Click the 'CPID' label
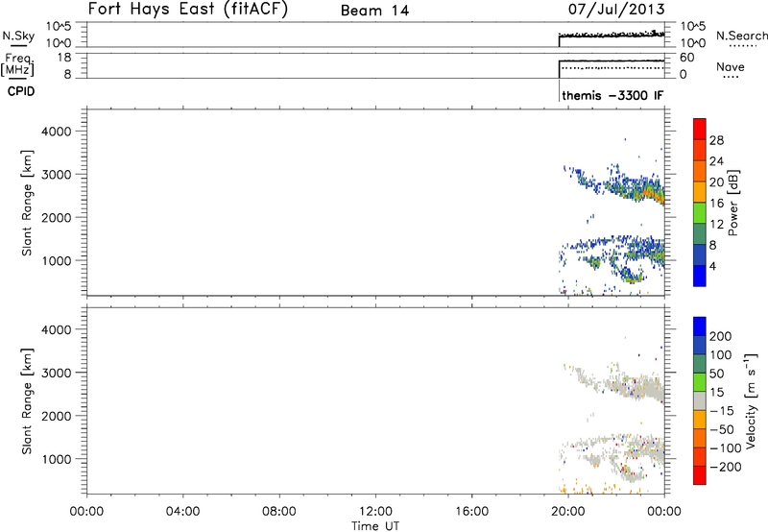Image resolution: width=768 pixels, height=532 pixels. coord(21,91)
